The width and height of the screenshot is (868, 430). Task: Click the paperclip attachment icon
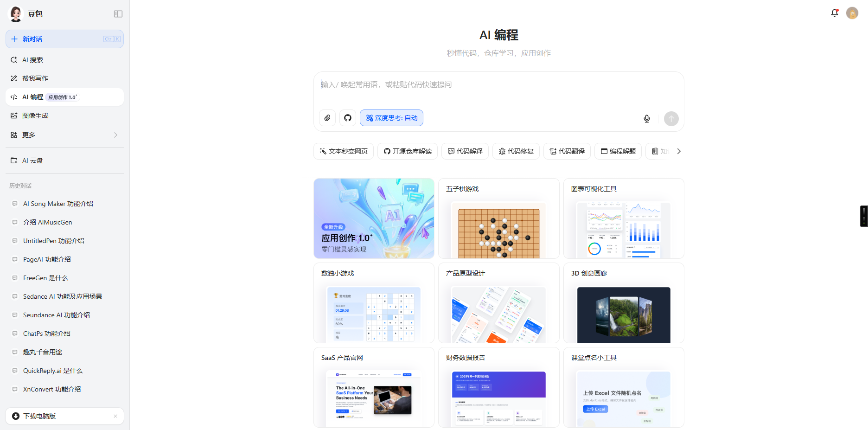coord(327,118)
